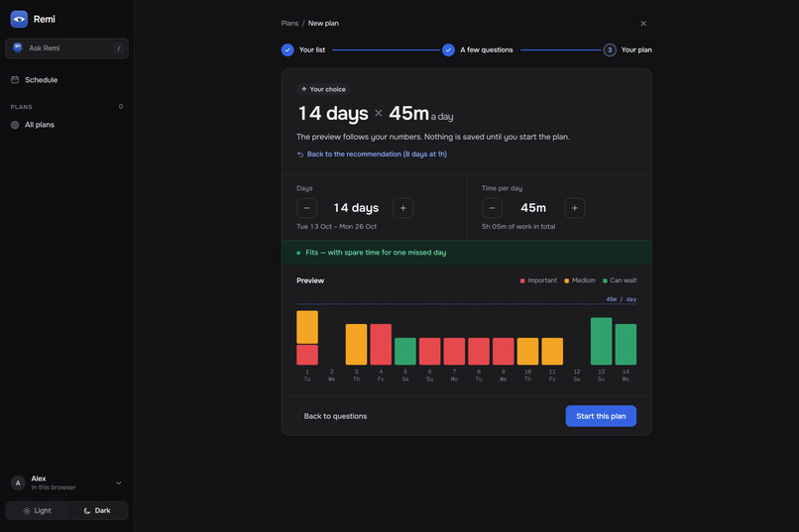
Task: Click the All plans circle icon
Action: coord(15,125)
